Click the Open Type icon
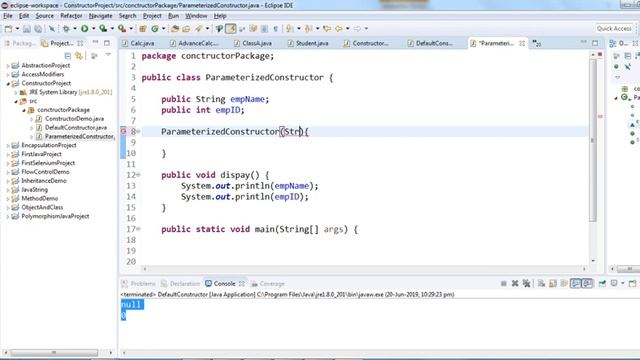640x360 pixels. click(175, 29)
